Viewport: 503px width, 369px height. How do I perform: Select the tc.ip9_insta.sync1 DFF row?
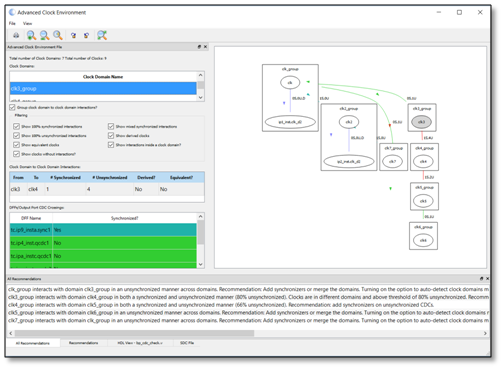pos(103,230)
